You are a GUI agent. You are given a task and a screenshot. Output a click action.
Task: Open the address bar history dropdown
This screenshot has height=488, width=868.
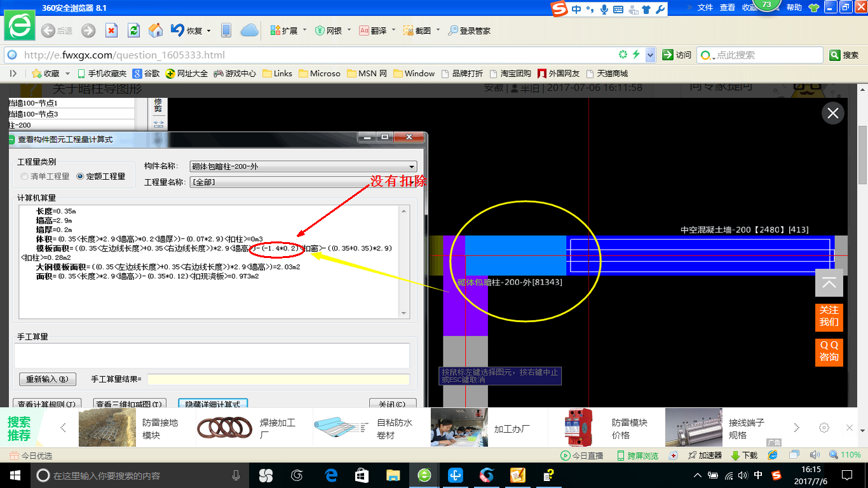650,55
